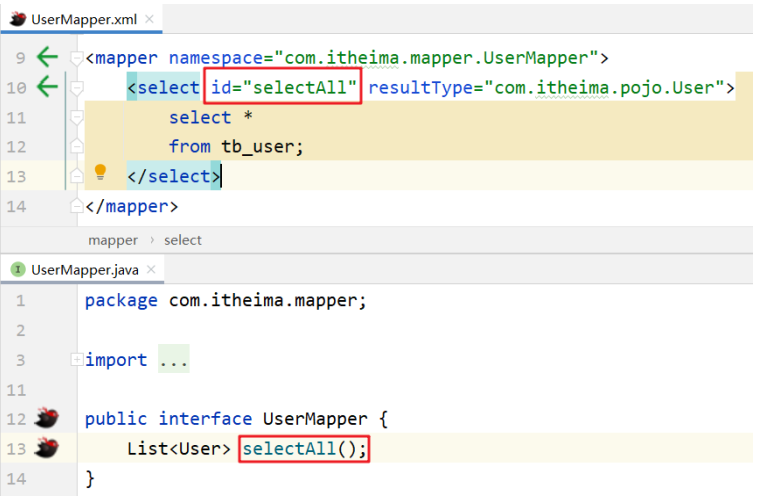Click fold end marker at </select> line
This screenshot has width=757, height=496.
pyautogui.click(x=76, y=175)
